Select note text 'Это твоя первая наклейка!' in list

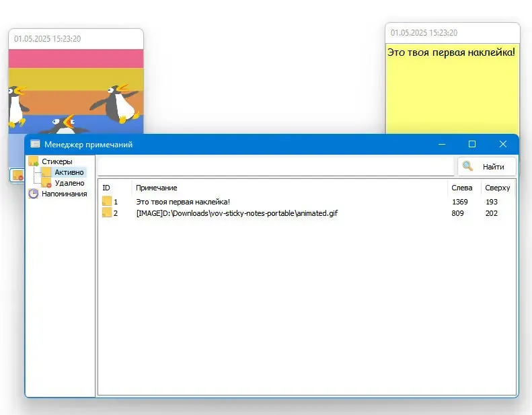183,202
